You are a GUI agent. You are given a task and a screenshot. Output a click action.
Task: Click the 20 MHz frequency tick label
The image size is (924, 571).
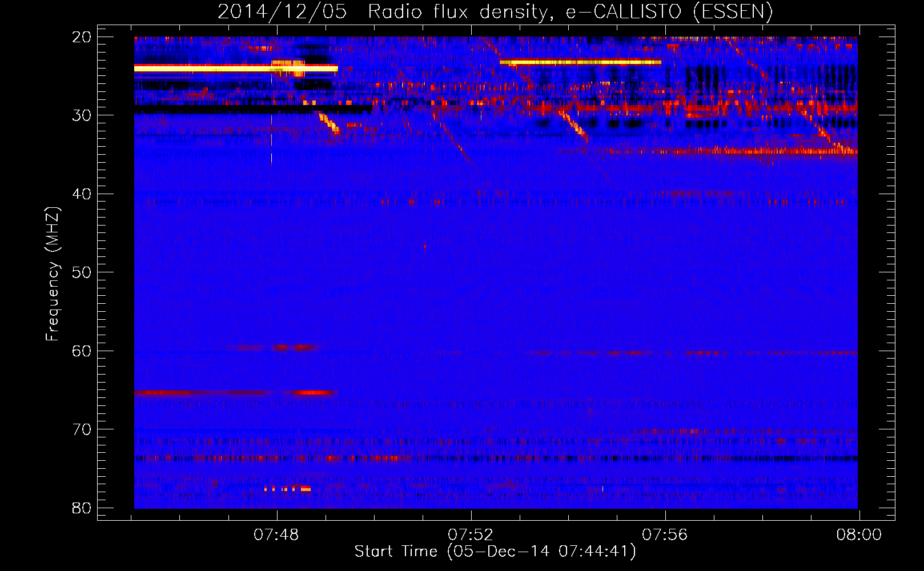pyautogui.click(x=82, y=37)
